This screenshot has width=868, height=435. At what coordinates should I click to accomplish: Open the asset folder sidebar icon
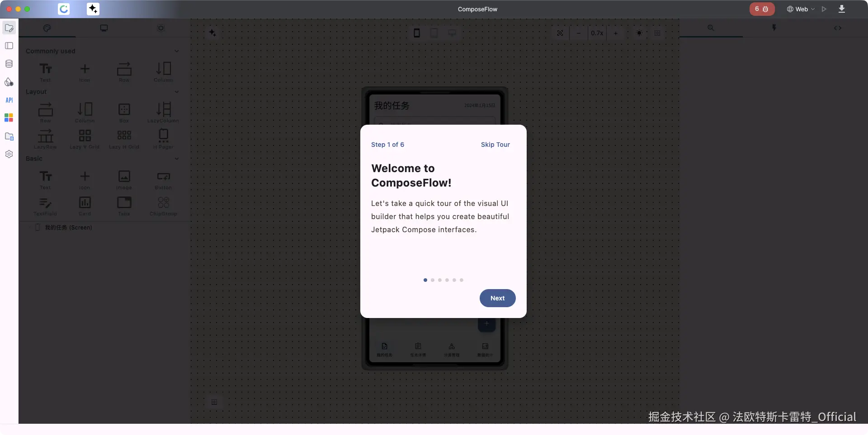click(9, 136)
